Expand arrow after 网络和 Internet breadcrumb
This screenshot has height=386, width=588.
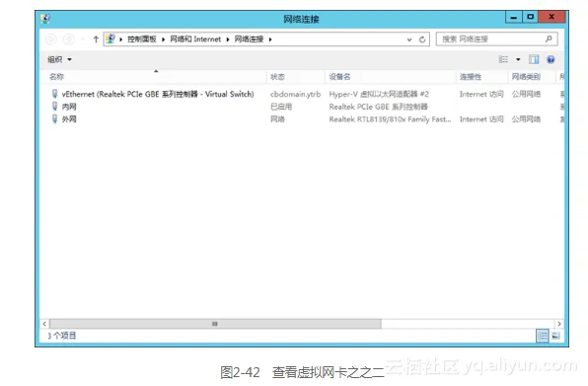228,39
